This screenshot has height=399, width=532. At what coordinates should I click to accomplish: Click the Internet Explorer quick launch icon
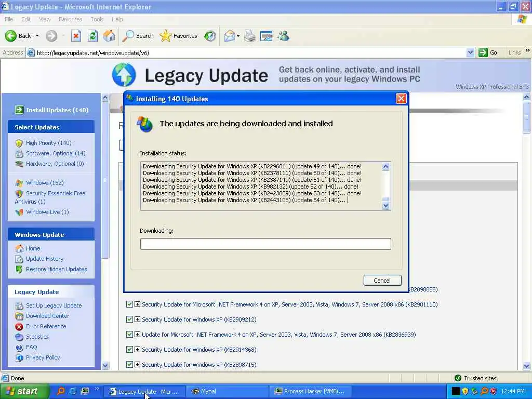[x=73, y=391]
